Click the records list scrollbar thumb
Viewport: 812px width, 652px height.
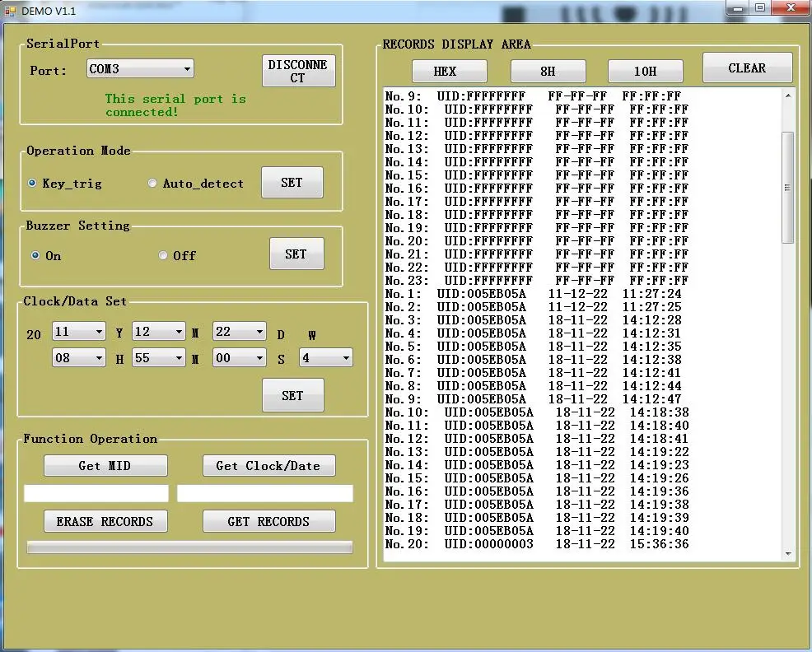click(787, 188)
